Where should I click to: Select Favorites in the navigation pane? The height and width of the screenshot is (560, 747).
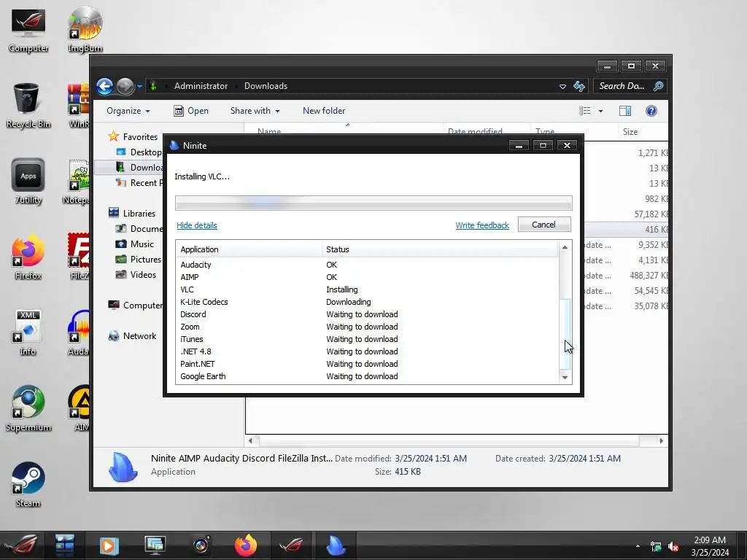pyautogui.click(x=139, y=137)
